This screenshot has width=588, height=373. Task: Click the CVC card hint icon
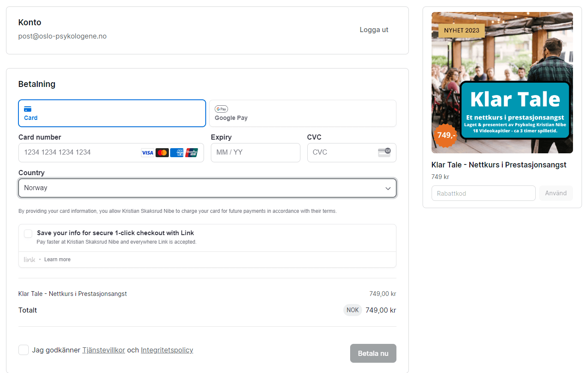384,152
